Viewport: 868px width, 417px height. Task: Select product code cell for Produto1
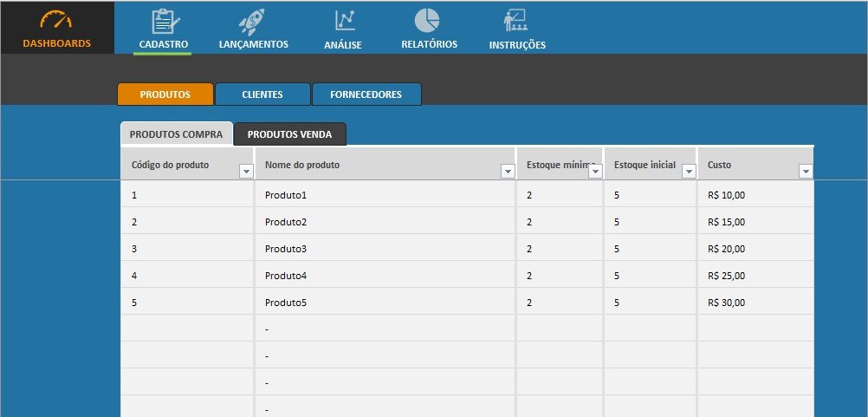(187, 195)
